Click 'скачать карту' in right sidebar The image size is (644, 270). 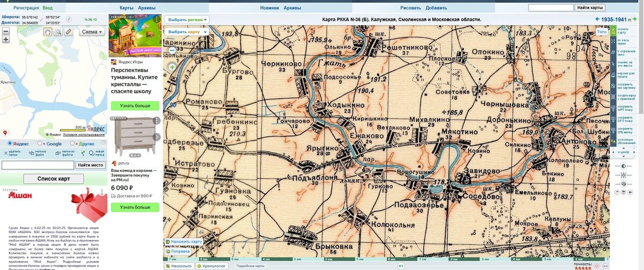pyautogui.click(x=623, y=31)
